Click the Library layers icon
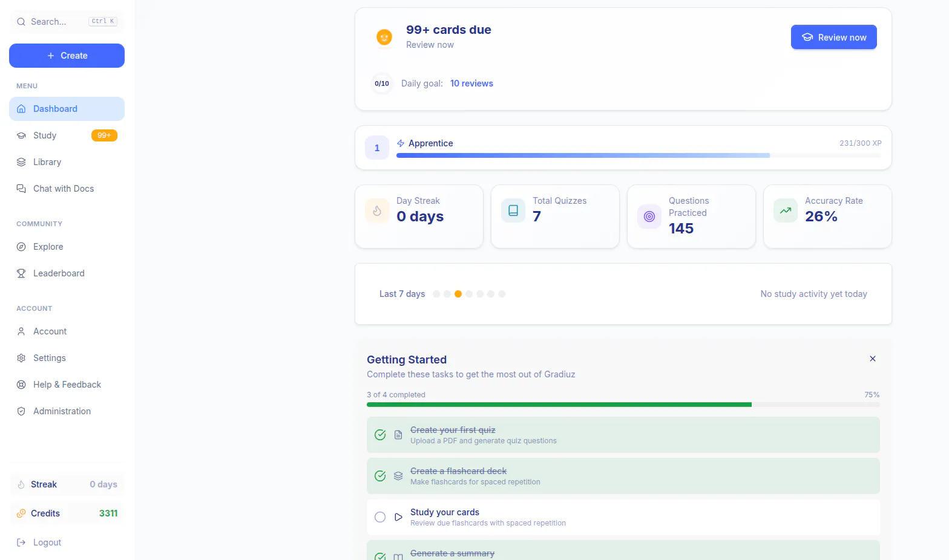 21,162
